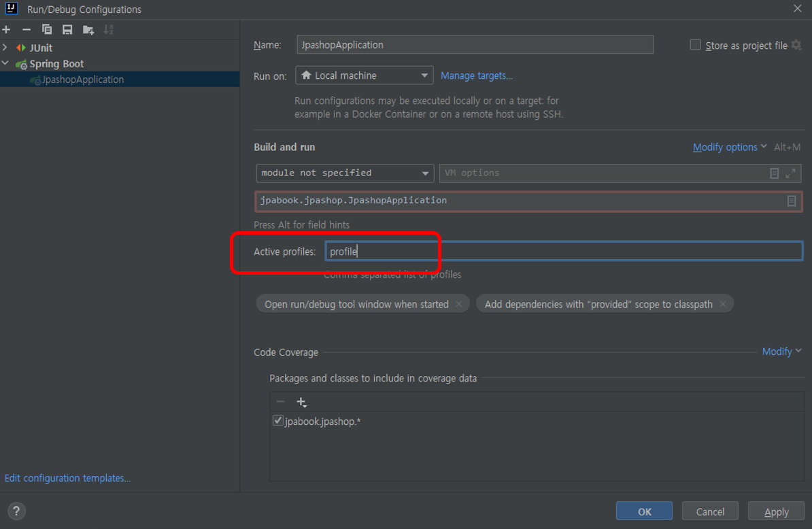Sort configurations alphabetically

tap(108, 29)
